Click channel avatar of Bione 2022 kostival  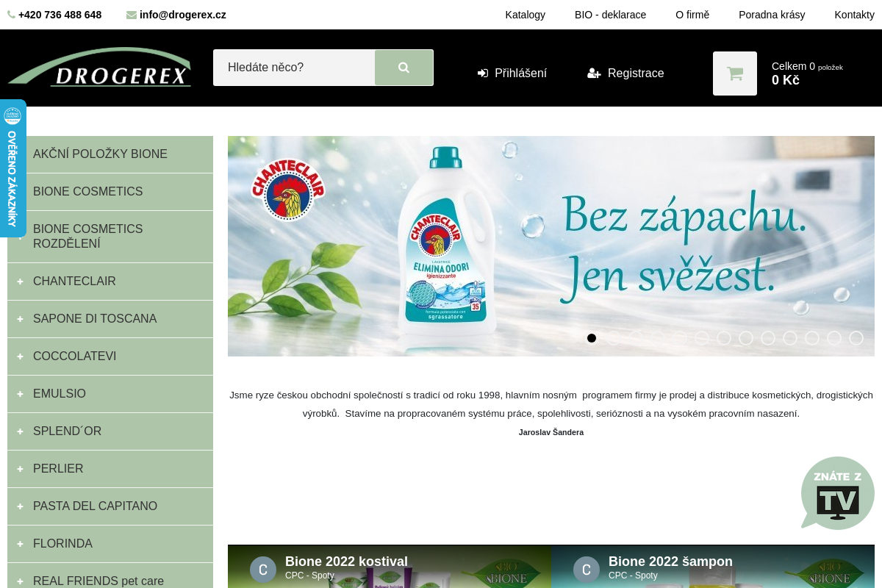pos(263,570)
